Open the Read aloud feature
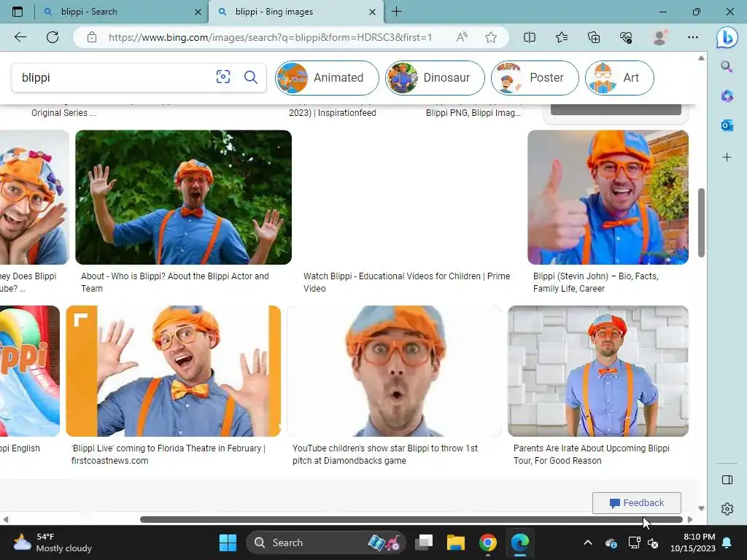Viewport: 747px width, 560px height. pos(462,37)
